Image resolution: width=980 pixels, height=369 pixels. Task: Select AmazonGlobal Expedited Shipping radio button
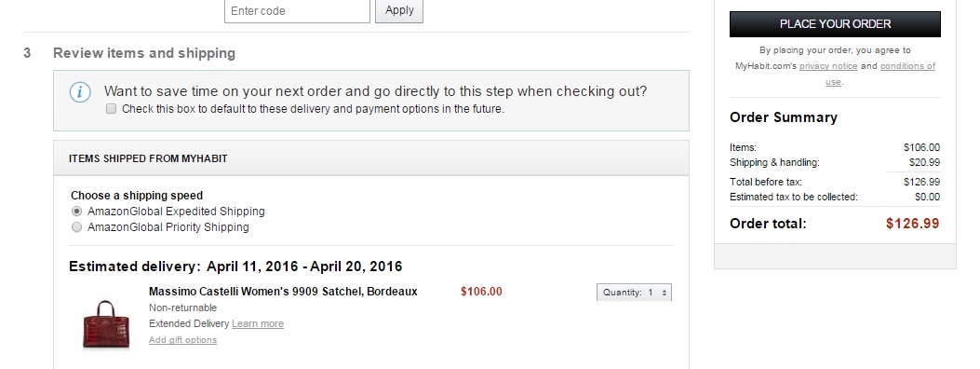[x=77, y=212]
